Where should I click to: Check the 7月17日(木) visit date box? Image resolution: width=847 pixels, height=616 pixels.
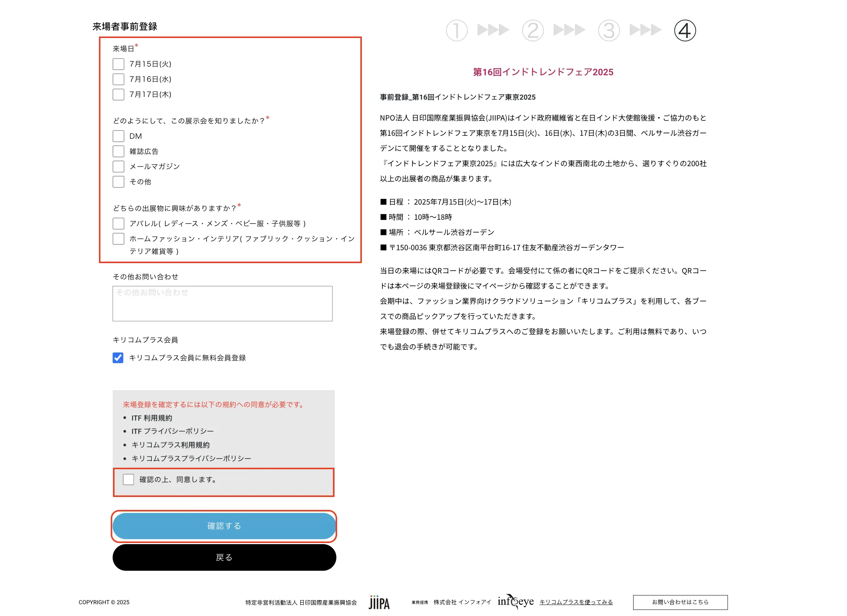coord(118,94)
